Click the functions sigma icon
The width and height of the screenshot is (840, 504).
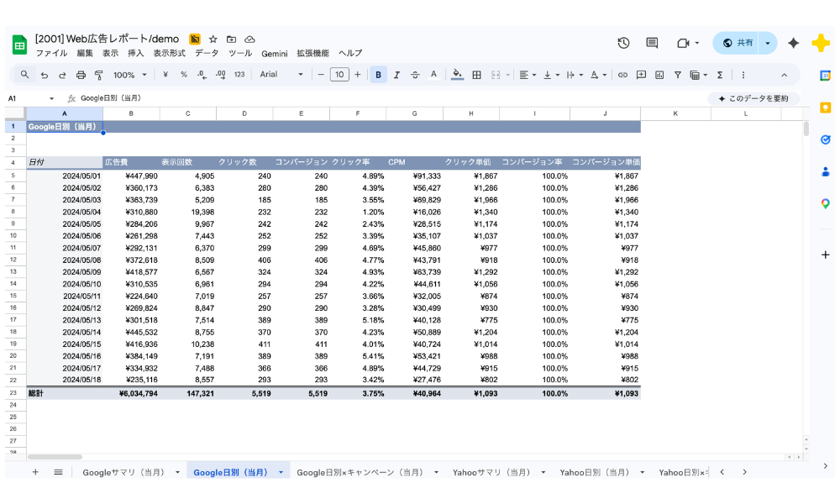point(720,75)
